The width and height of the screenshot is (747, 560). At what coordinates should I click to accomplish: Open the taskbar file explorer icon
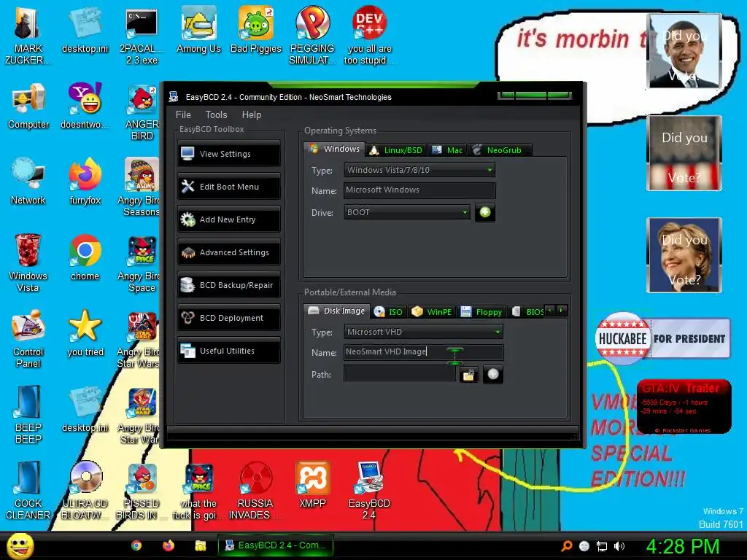(200, 545)
